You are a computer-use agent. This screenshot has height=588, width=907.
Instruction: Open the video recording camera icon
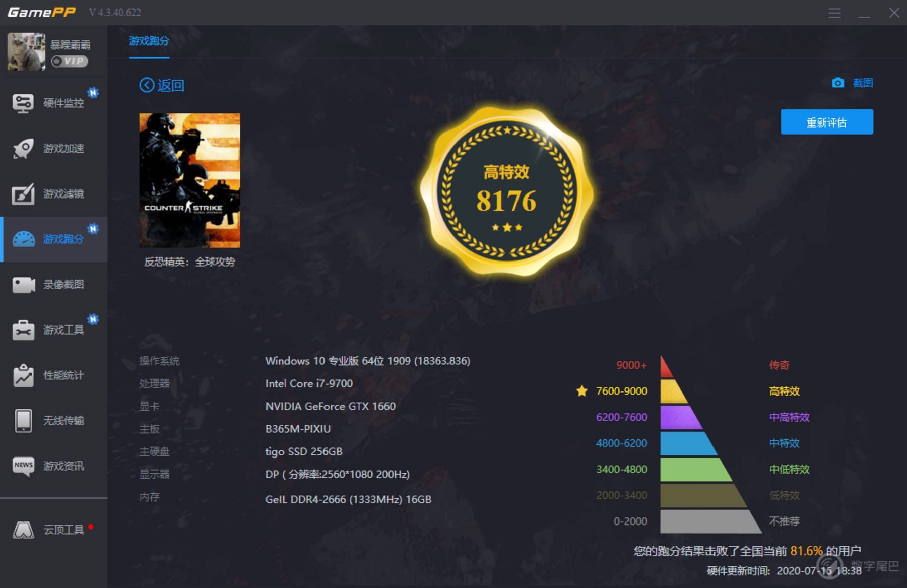(x=24, y=285)
